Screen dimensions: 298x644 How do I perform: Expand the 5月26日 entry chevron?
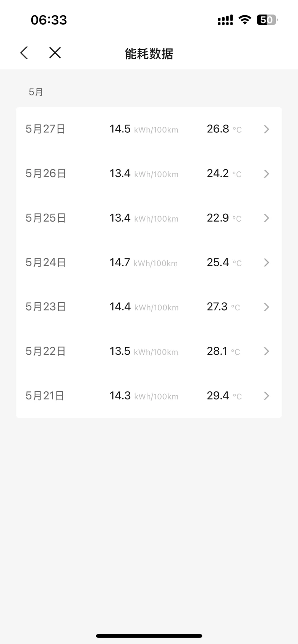click(x=267, y=174)
